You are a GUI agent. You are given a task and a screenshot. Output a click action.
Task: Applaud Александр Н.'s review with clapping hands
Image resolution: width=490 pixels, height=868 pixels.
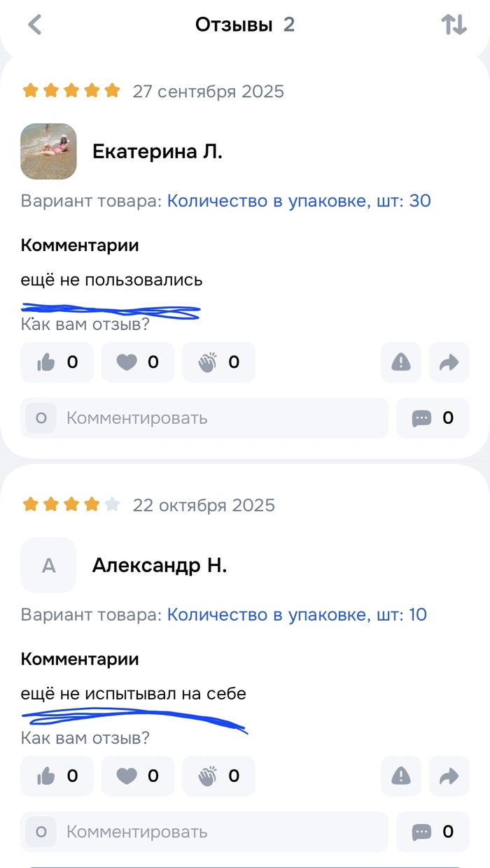(x=218, y=776)
